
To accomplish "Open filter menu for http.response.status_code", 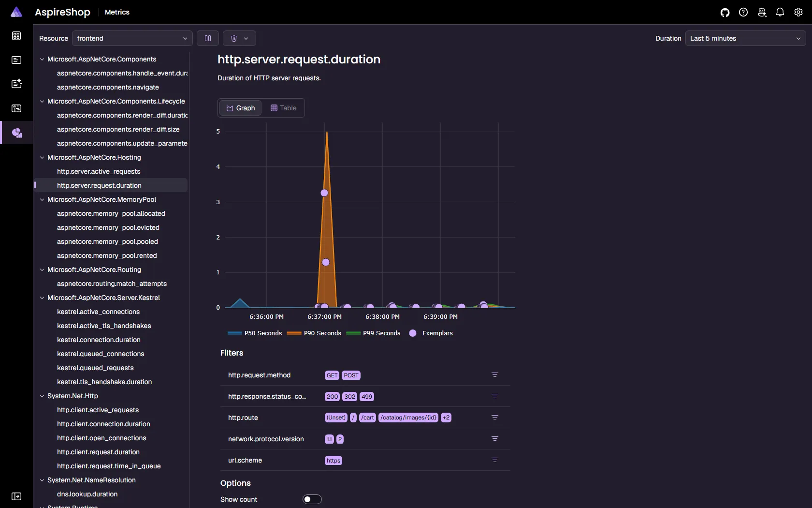I will tap(495, 396).
